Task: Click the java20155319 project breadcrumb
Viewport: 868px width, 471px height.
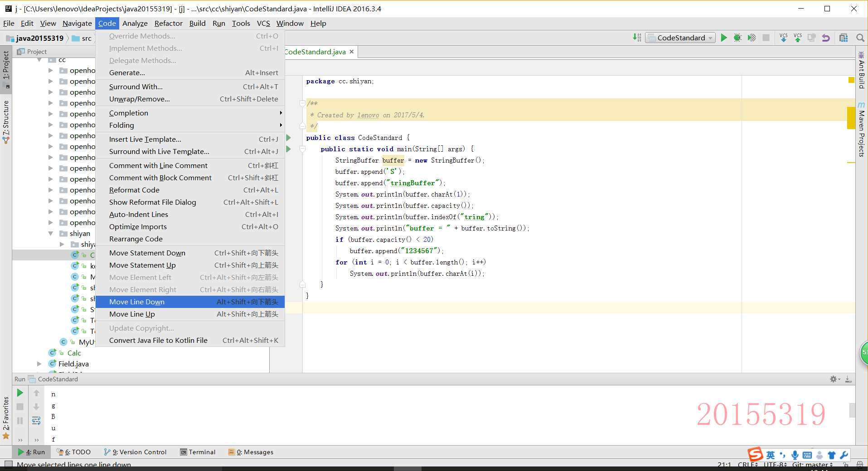Action: (x=35, y=38)
